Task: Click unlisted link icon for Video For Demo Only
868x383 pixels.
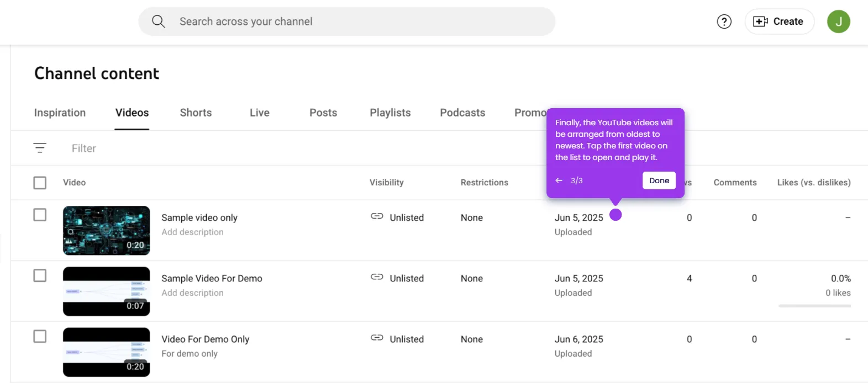Action: [x=377, y=338]
